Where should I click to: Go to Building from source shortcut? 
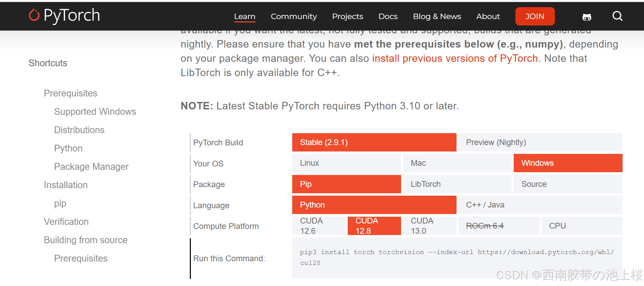(x=86, y=240)
